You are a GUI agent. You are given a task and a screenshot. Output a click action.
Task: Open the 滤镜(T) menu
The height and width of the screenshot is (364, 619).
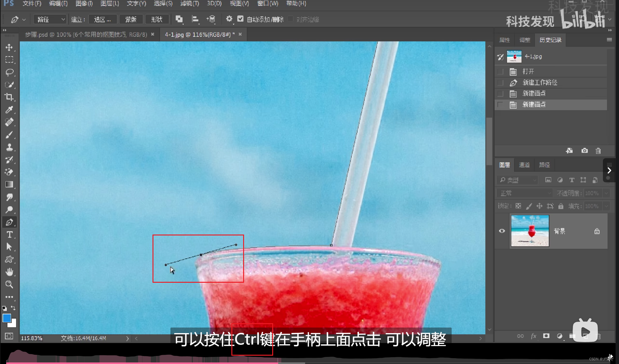click(x=189, y=3)
